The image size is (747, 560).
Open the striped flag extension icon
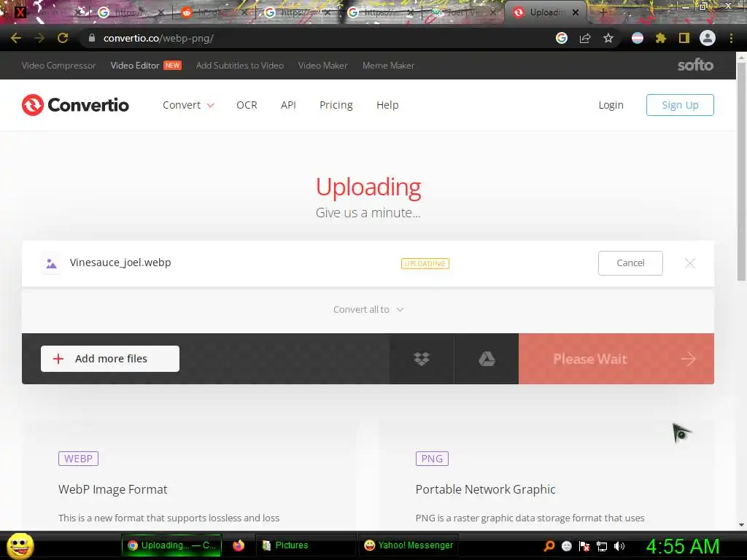pos(638,38)
